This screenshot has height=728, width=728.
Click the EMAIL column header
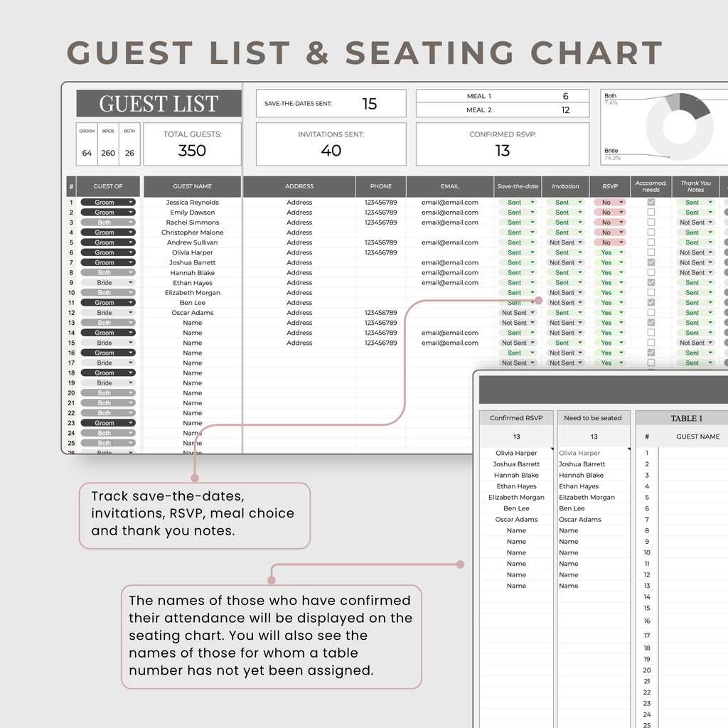click(x=450, y=186)
